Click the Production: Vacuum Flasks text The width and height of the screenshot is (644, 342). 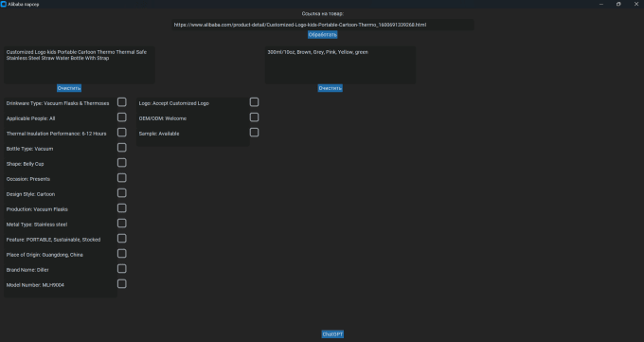37,209
